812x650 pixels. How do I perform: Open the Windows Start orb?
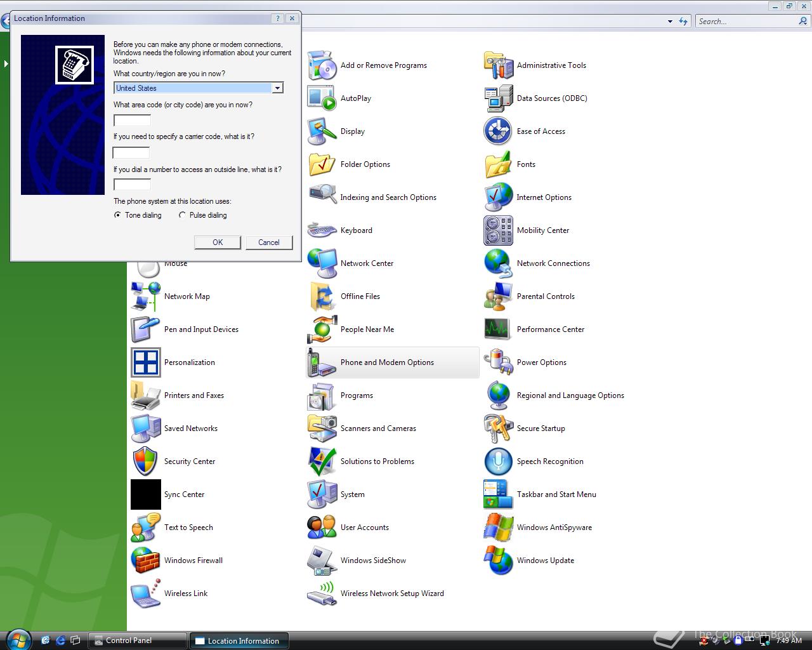[x=18, y=640]
